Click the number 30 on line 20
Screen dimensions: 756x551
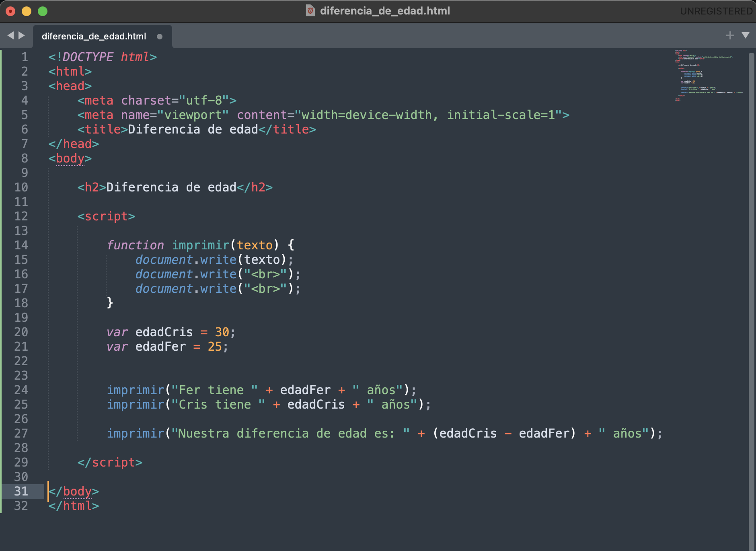[x=222, y=332]
